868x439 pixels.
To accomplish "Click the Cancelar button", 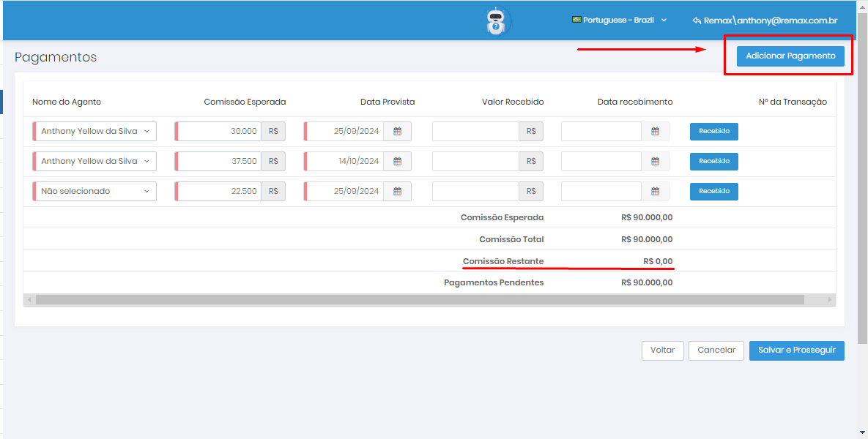I will tap(716, 350).
